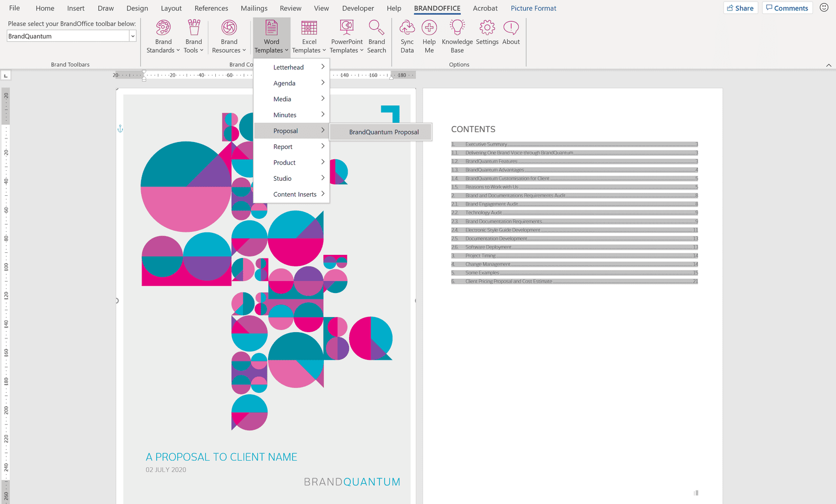Open the Design tab
Viewport: 836px width, 504px height.
(137, 8)
